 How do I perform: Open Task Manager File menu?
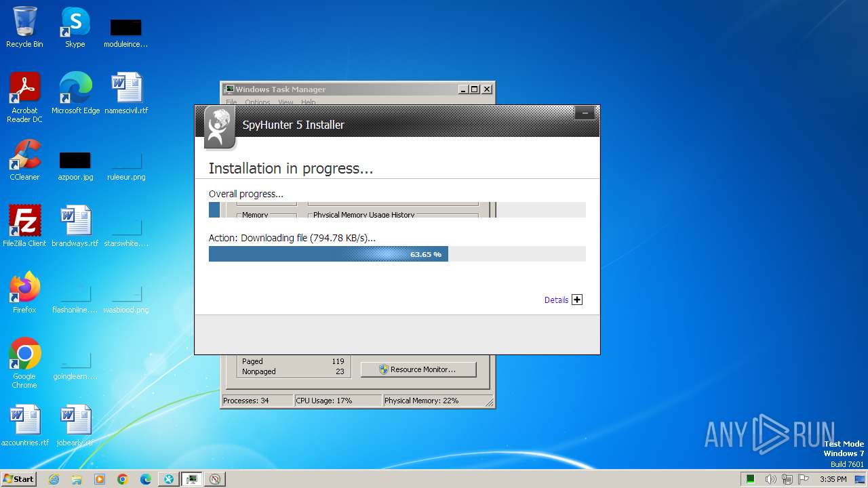(231, 102)
